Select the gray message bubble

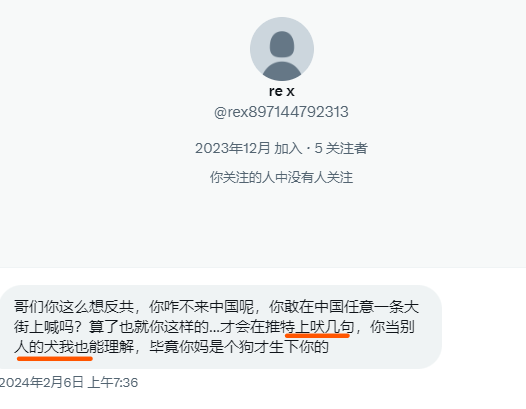pyautogui.click(x=220, y=327)
